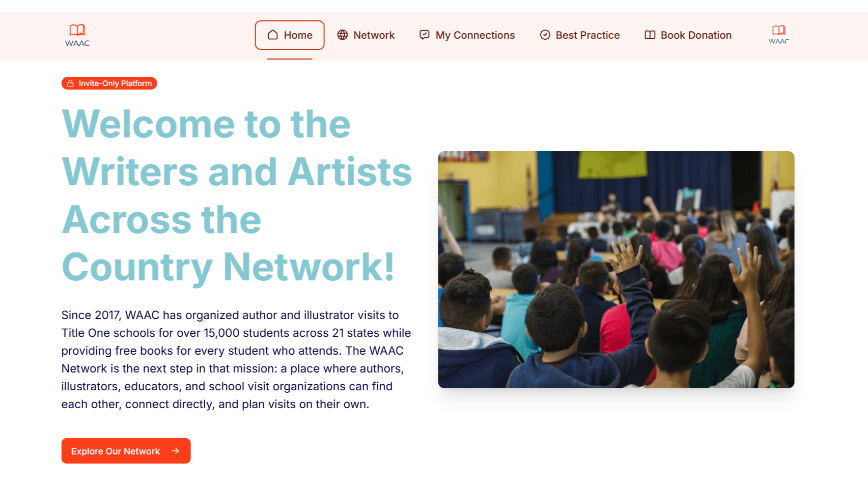
Task: Click the lock icon in Invite-Only badge
Action: click(71, 83)
